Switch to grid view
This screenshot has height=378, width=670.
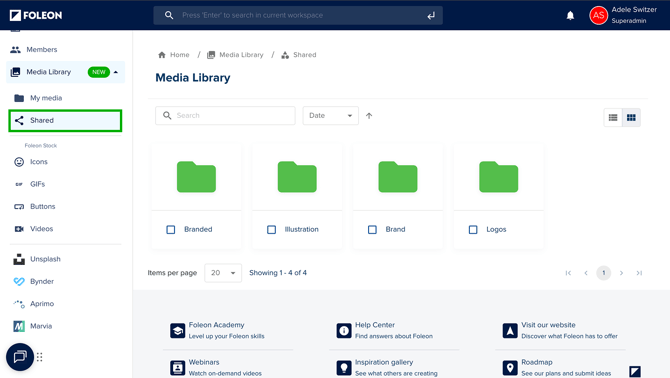[631, 117]
